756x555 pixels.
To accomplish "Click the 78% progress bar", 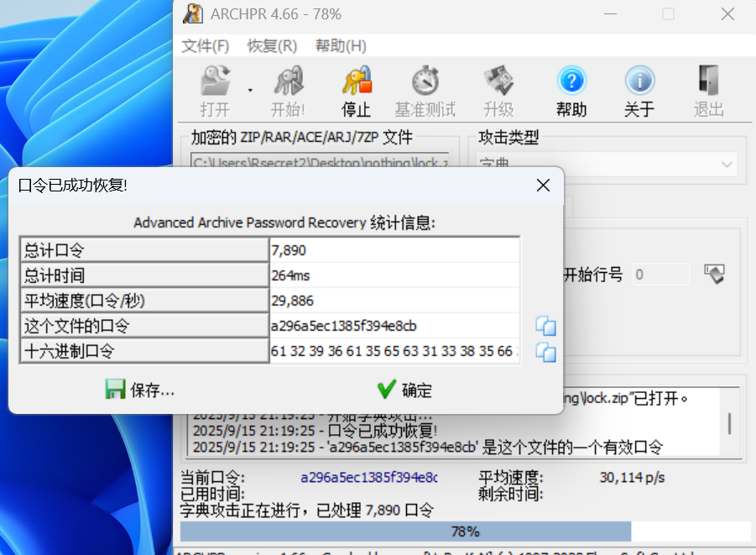I will pyautogui.click(x=465, y=531).
